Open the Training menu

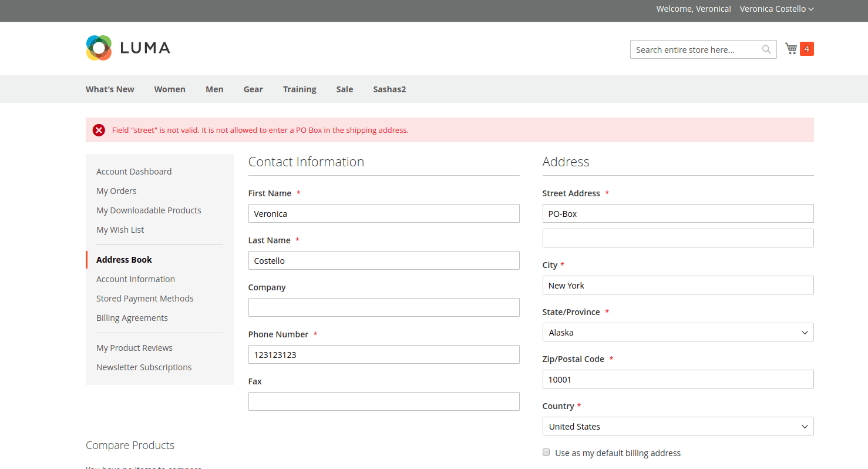(x=300, y=89)
